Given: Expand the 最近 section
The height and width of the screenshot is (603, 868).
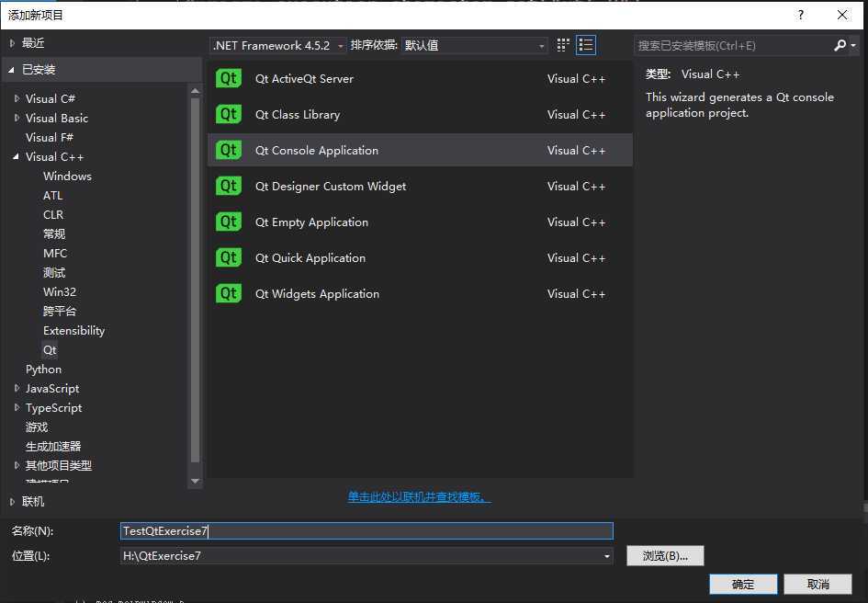Looking at the screenshot, I should pyautogui.click(x=12, y=42).
